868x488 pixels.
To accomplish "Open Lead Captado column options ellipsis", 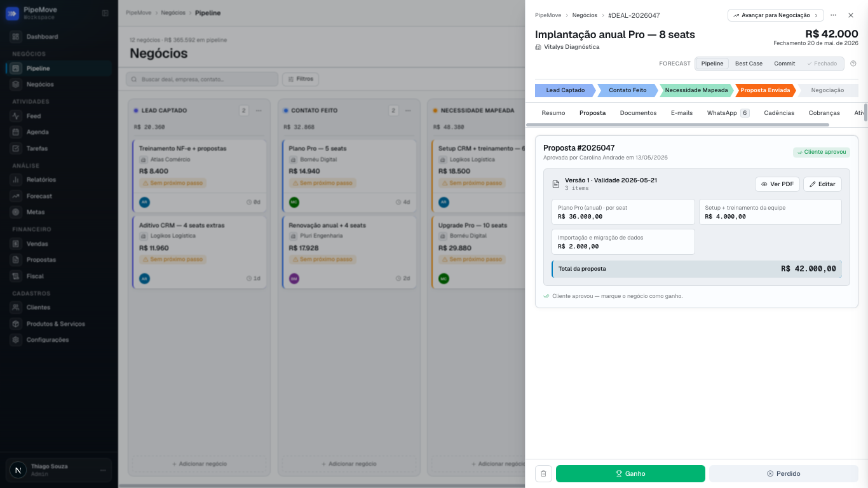I will pos(259,111).
